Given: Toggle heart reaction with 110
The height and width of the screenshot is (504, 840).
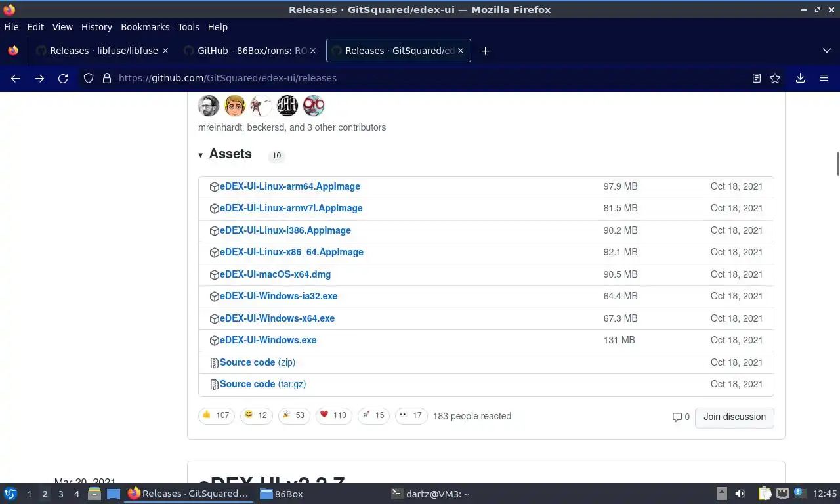Looking at the screenshot, I should (334, 415).
